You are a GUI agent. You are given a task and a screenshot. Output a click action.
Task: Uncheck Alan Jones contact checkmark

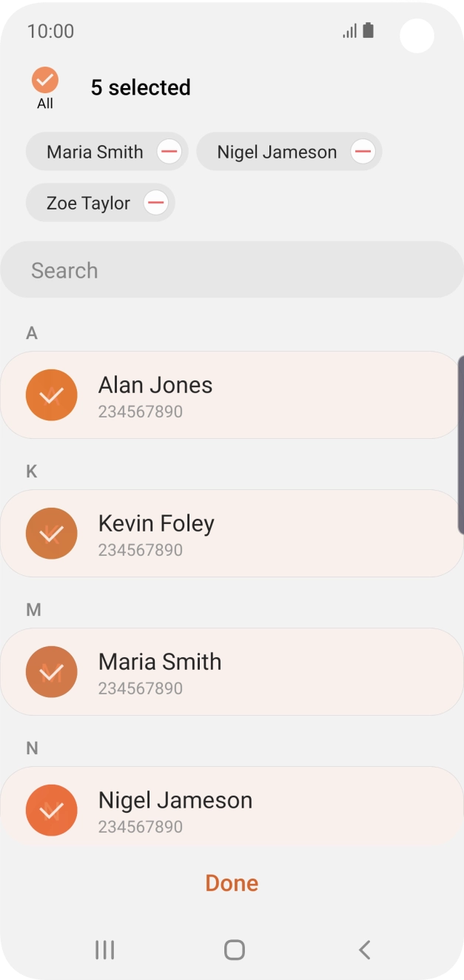[51, 395]
